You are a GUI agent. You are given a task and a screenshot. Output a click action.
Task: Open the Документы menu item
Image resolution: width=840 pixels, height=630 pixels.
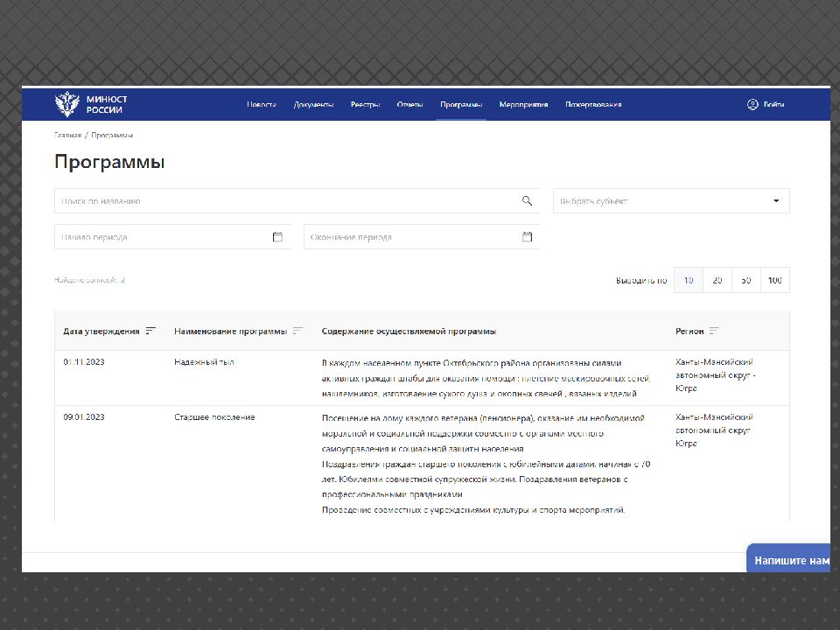click(x=314, y=104)
